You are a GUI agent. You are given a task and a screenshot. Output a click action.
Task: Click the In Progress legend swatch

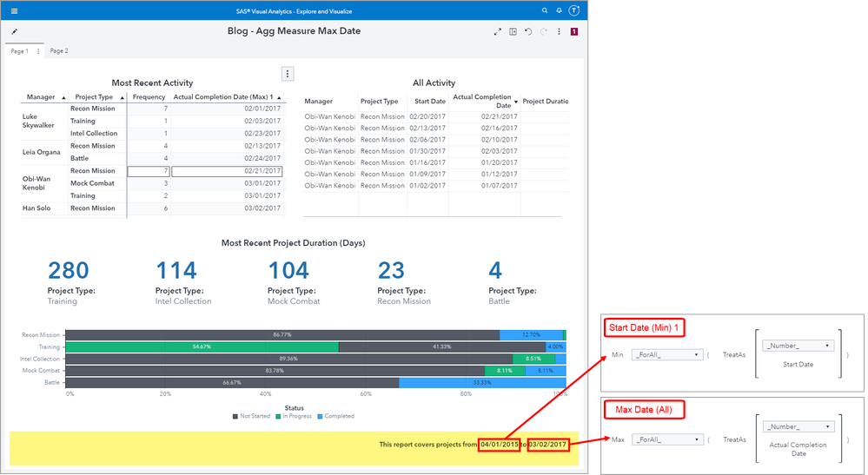278,417
